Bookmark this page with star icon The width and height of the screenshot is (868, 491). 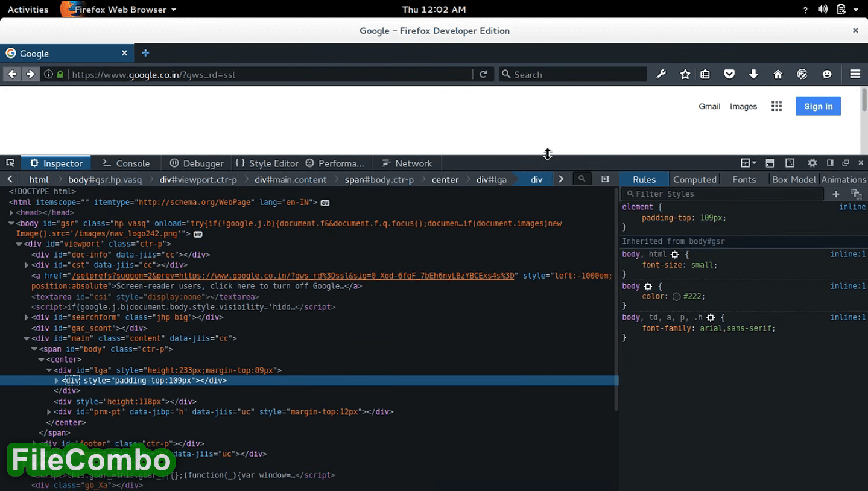tap(685, 74)
